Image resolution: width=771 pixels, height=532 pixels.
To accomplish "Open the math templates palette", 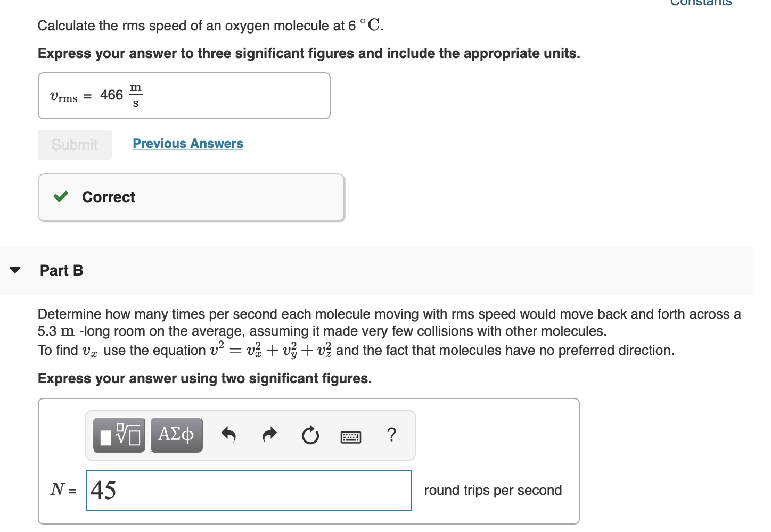I will [x=119, y=435].
